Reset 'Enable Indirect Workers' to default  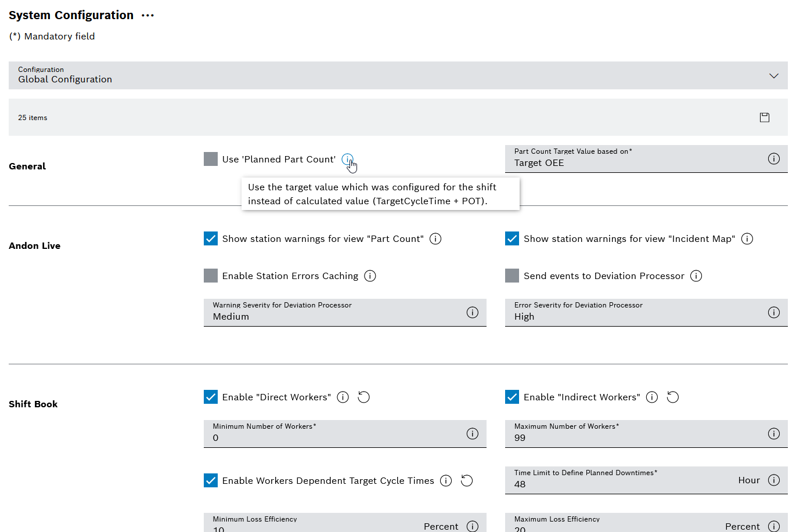pyautogui.click(x=672, y=397)
